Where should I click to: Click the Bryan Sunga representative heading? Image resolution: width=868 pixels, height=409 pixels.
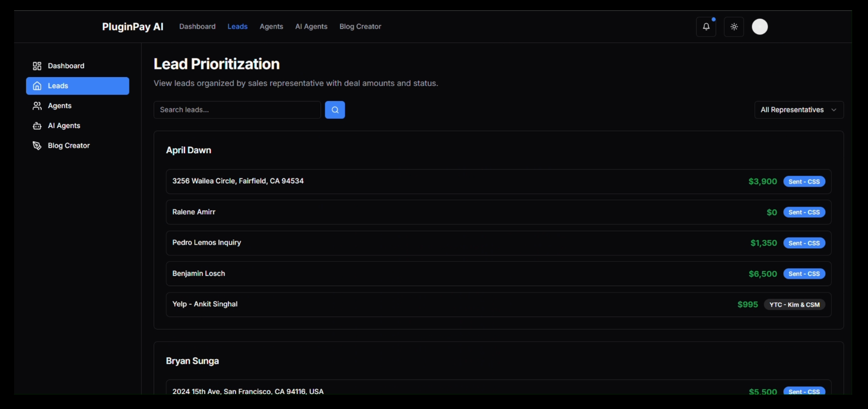click(192, 361)
